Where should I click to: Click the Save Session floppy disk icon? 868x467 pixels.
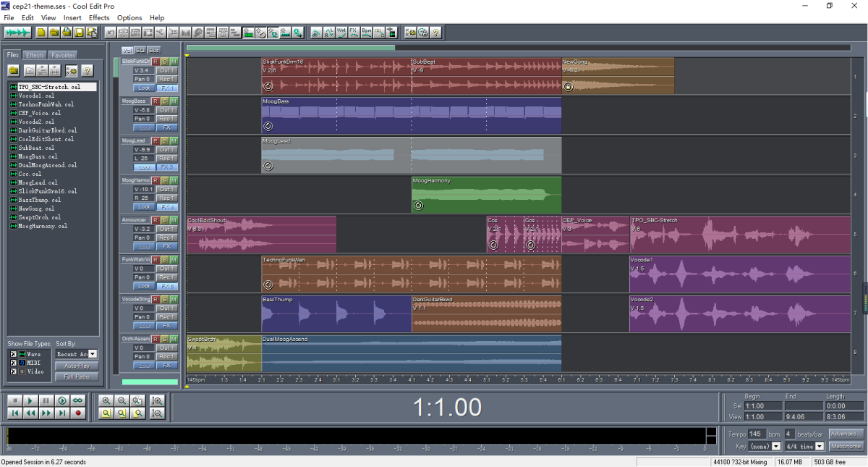tap(80, 33)
